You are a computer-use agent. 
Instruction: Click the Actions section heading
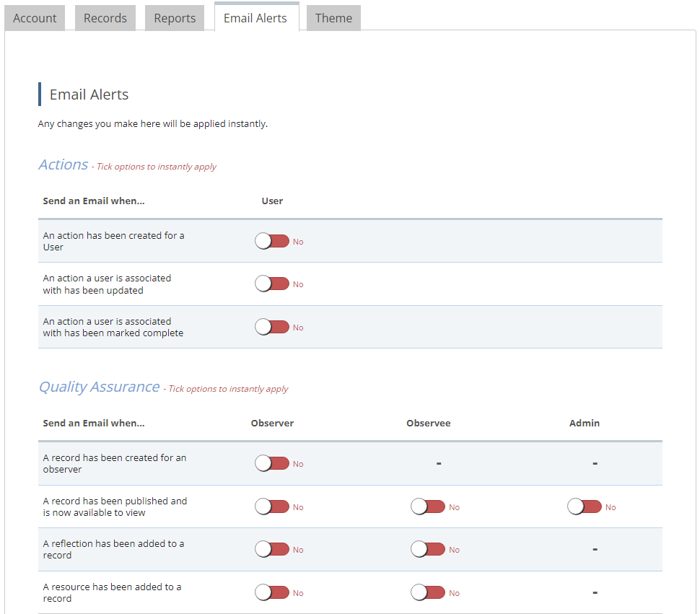pos(64,165)
